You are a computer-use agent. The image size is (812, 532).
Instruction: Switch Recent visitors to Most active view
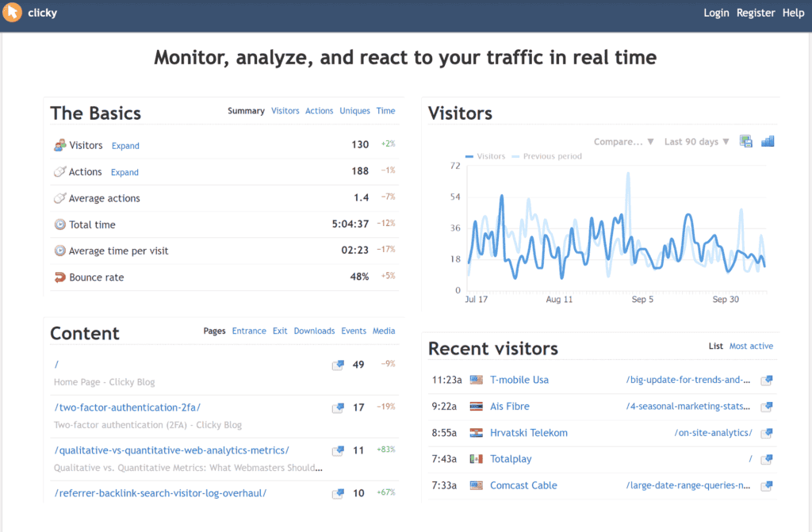[751, 346]
